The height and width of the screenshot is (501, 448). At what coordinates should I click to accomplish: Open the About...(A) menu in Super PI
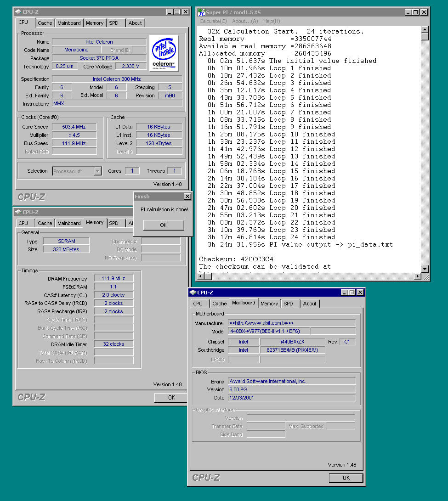tap(245, 21)
